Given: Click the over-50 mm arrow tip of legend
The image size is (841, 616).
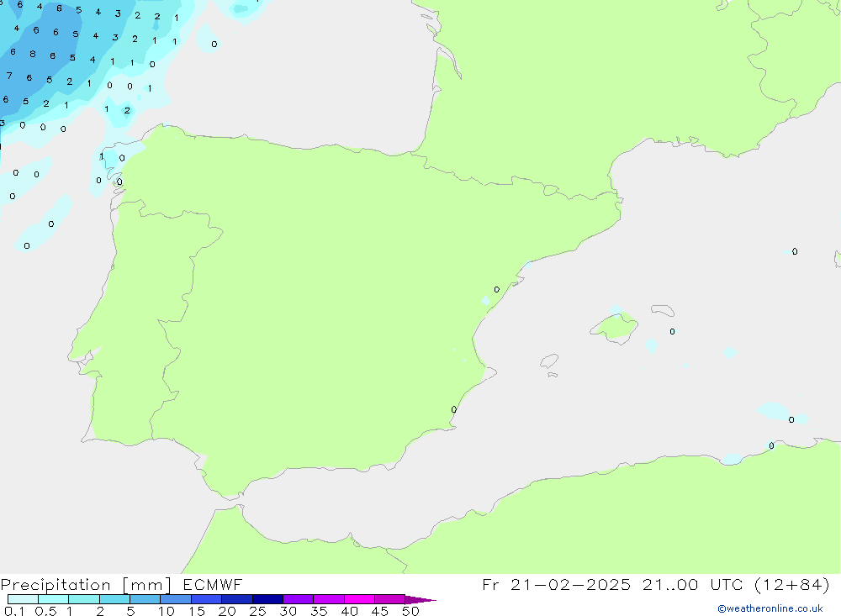Looking at the screenshot, I should click(x=420, y=599).
